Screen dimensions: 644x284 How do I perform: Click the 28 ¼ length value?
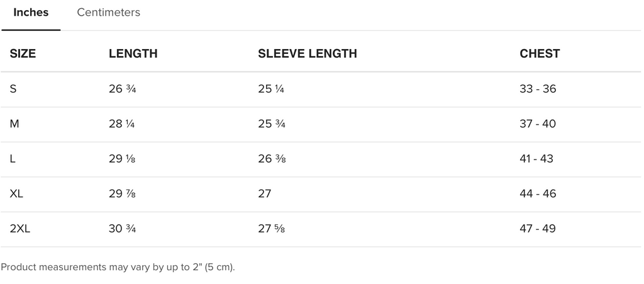click(x=121, y=124)
